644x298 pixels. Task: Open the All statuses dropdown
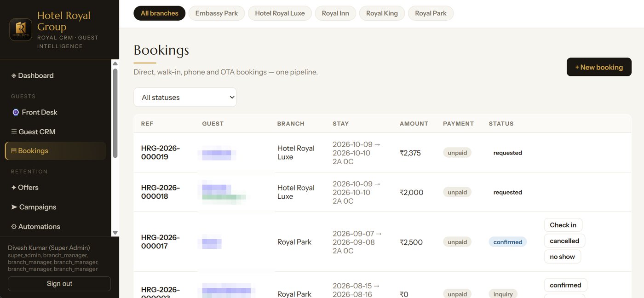click(x=185, y=97)
